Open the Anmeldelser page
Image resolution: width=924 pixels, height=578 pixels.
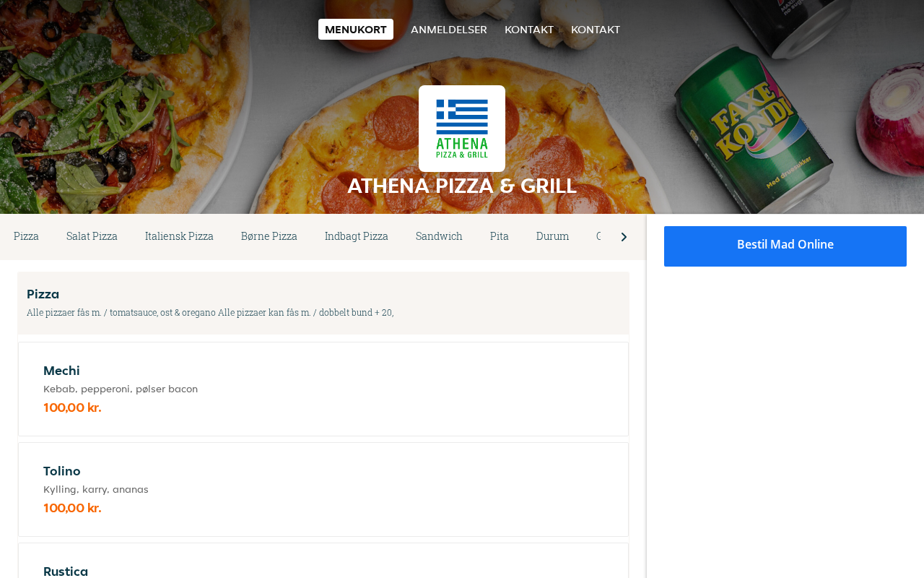click(449, 30)
